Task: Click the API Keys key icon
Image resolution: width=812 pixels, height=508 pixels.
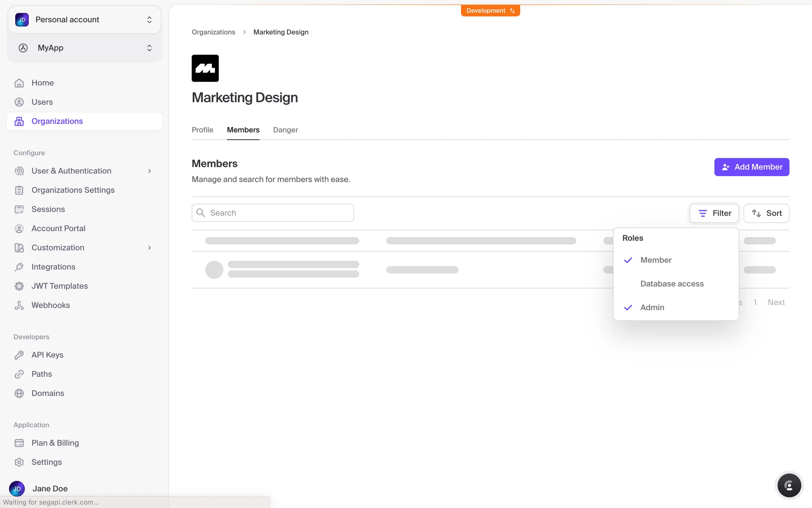Action: [19, 355]
